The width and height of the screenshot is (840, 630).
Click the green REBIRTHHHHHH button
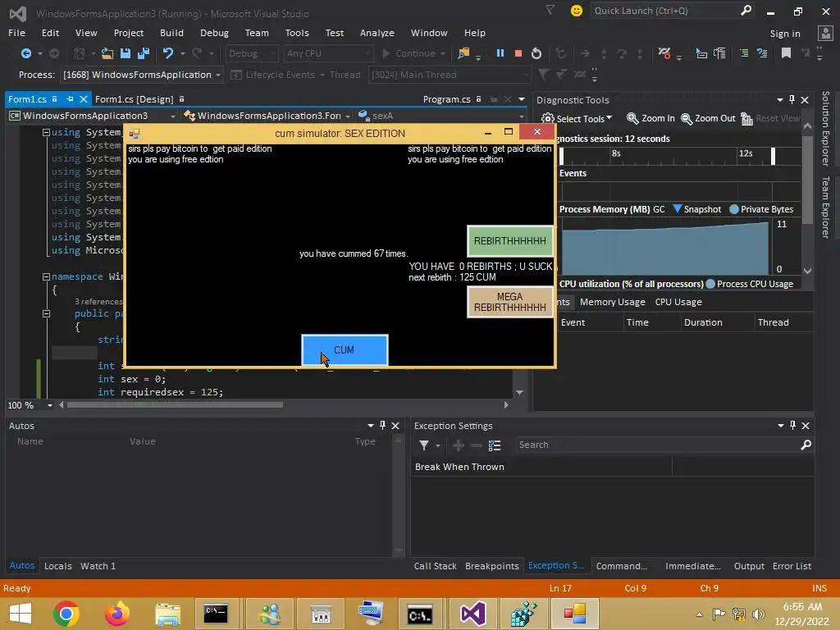pos(509,240)
